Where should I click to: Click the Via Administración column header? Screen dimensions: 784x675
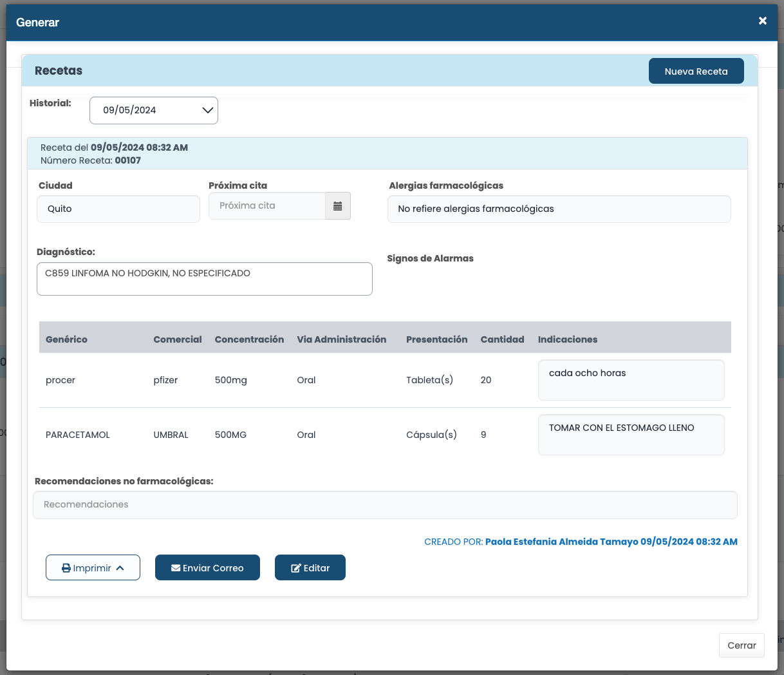coord(341,339)
